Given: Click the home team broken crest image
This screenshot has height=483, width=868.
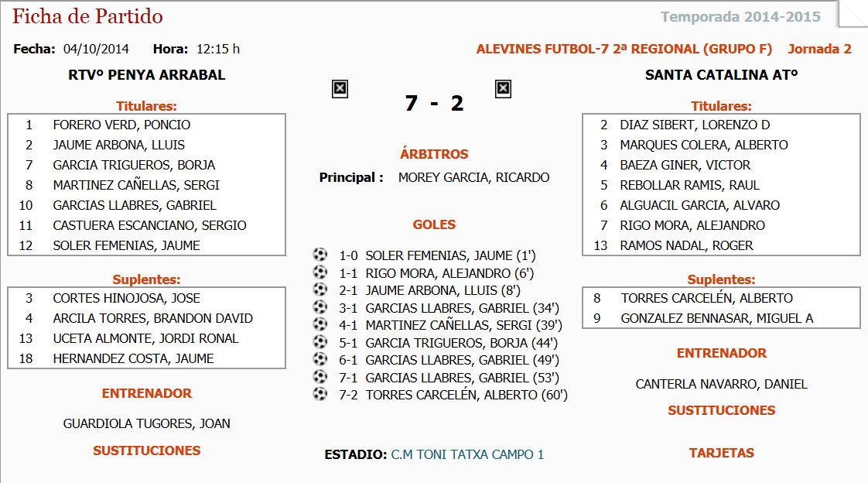Looking at the screenshot, I should [x=340, y=89].
